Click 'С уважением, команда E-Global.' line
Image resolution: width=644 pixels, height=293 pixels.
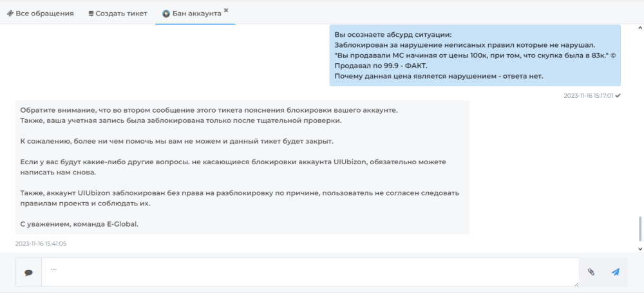click(x=79, y=224)
